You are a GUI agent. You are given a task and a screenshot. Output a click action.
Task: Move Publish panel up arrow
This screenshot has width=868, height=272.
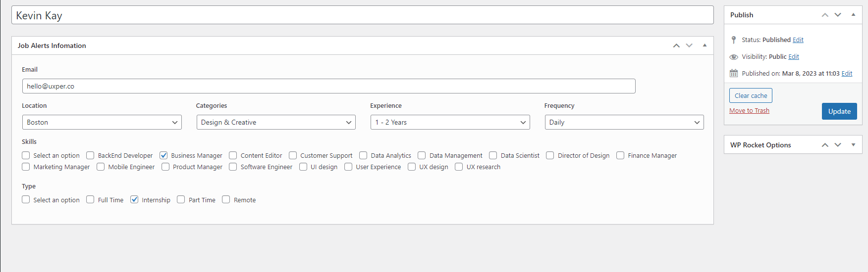click(825, 15)
